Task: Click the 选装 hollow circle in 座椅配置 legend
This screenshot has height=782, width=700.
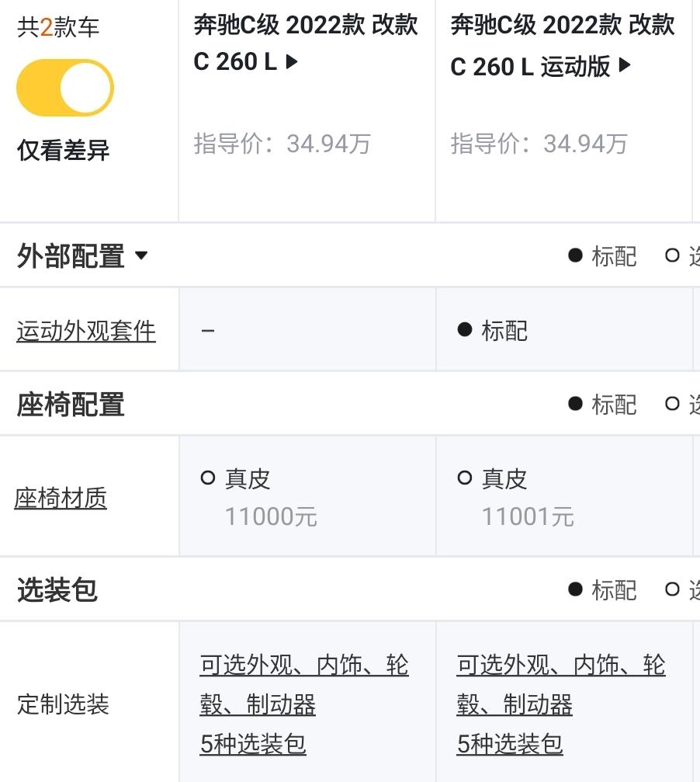Action: point(673,404)
